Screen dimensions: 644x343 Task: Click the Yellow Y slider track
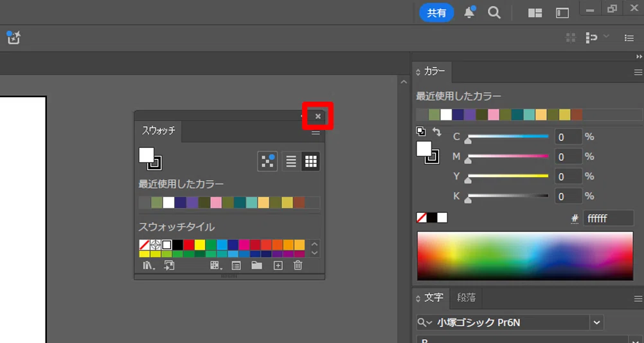[x=508, y=176]
